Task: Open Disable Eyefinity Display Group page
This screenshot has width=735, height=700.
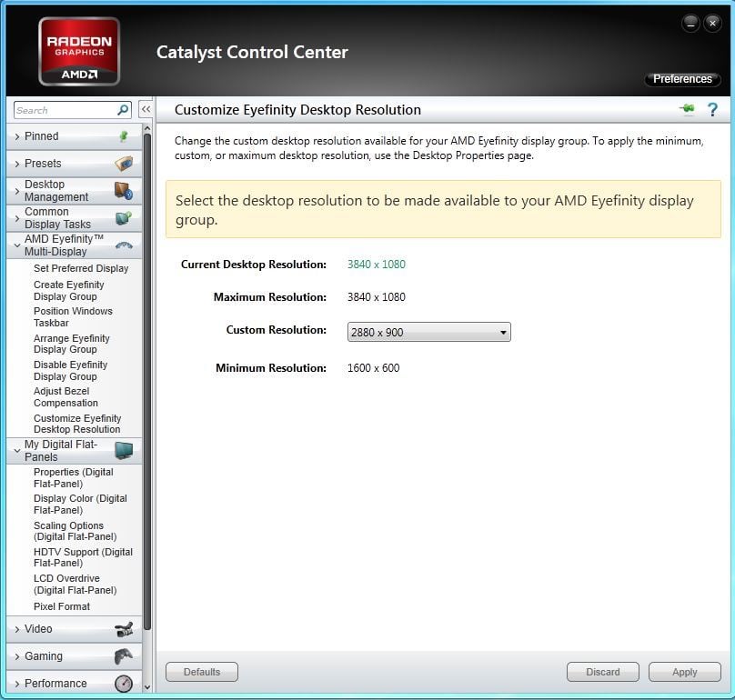Action: pyautogui.click(x=70, y=371)
